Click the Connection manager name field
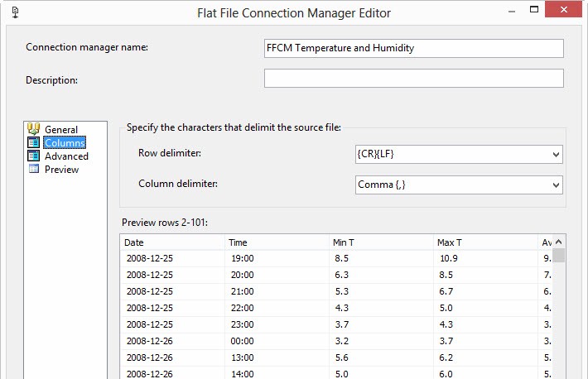 (413, 48)
